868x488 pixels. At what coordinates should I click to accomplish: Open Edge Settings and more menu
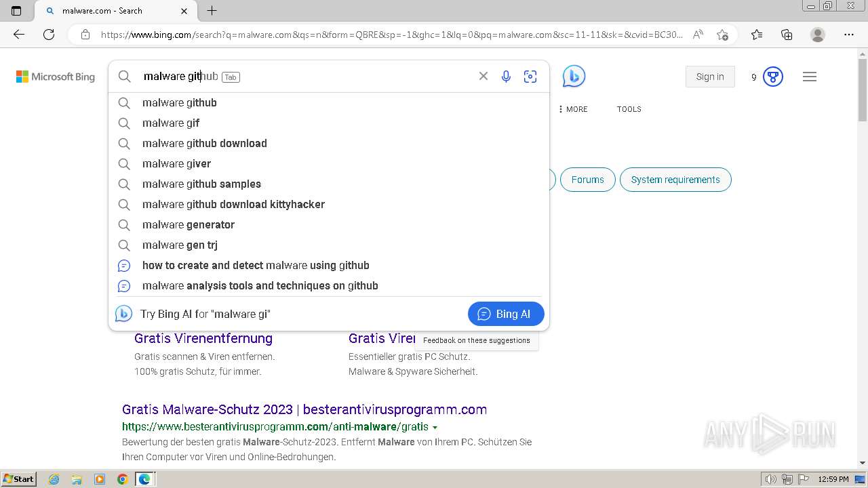pos(849,35)
